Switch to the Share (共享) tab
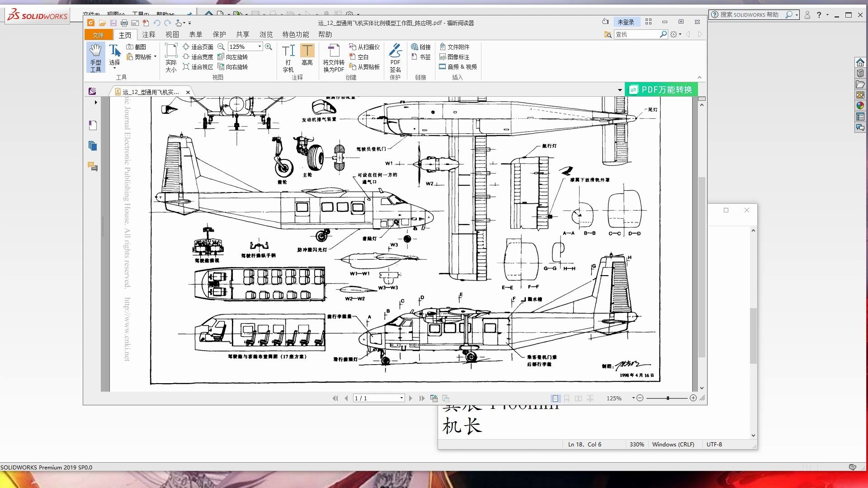 243,34
